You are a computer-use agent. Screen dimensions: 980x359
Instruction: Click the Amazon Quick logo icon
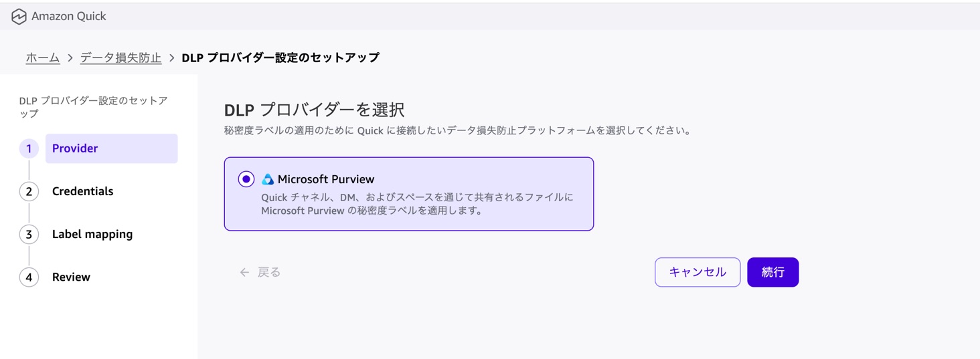19,17
